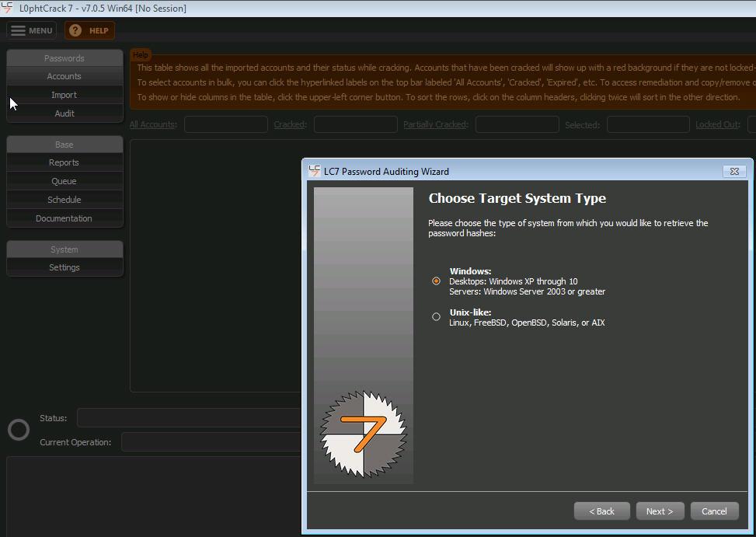Viewport: 756px width, 537px height.
Task: Proceed with the Next button
Action: click(x=660, y=511)
